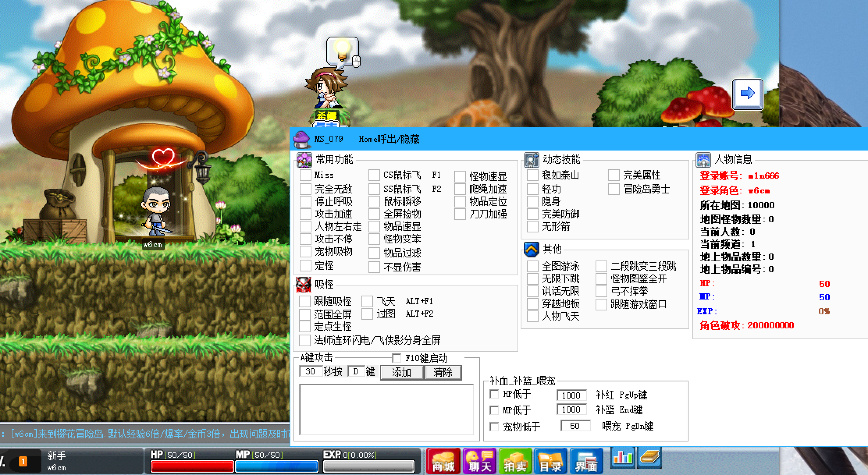Check 法师连环闪电/飞侠影分身全屏 option
The width and height of the screenshot is (868, 475).
[x=305, y=340]
